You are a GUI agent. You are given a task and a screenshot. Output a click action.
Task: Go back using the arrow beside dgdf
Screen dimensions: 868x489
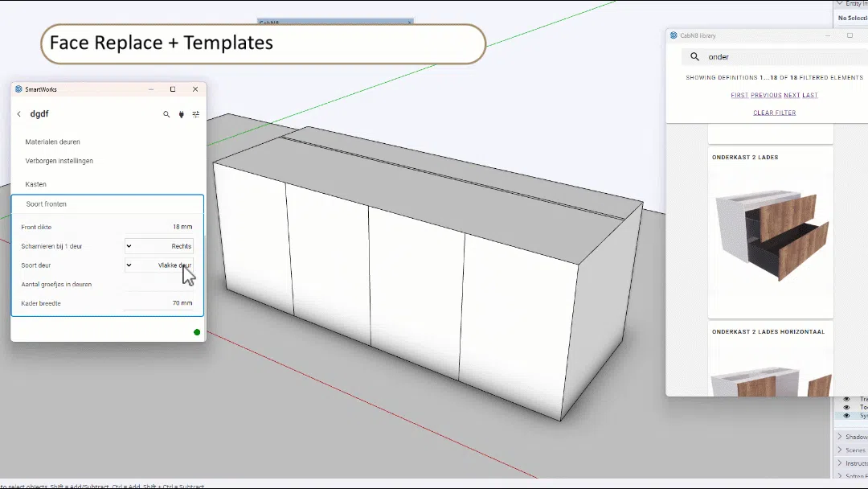pos(18,114)
